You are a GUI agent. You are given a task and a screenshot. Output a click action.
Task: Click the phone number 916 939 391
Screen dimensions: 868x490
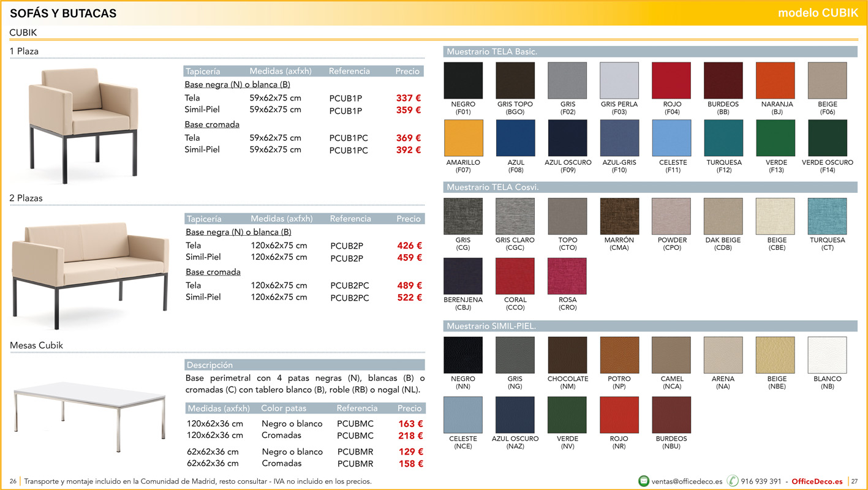click(761, 481)
